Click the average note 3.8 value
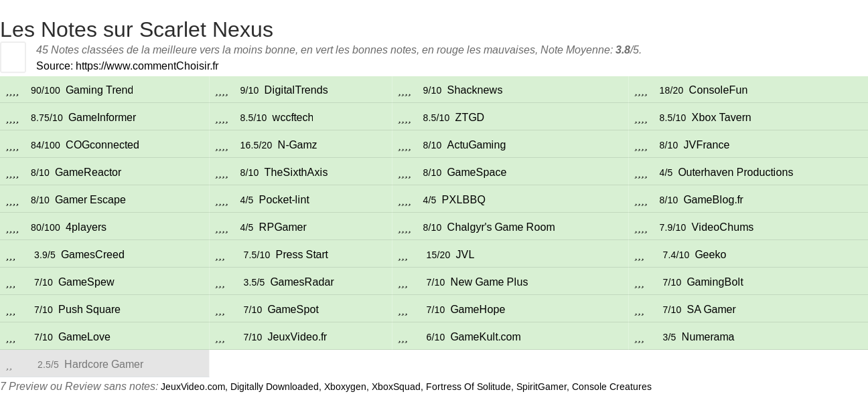Image resolution: width=868 pixels, height=394 pixels. click(x=623, y=50)
